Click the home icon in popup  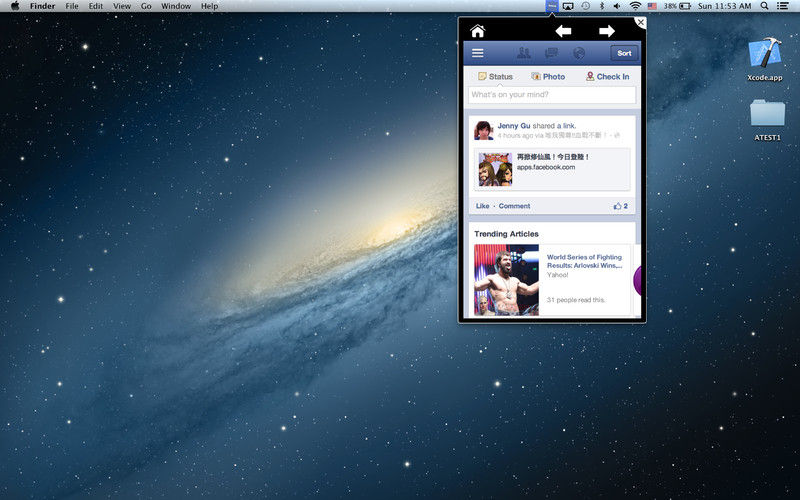coord(478,32)
